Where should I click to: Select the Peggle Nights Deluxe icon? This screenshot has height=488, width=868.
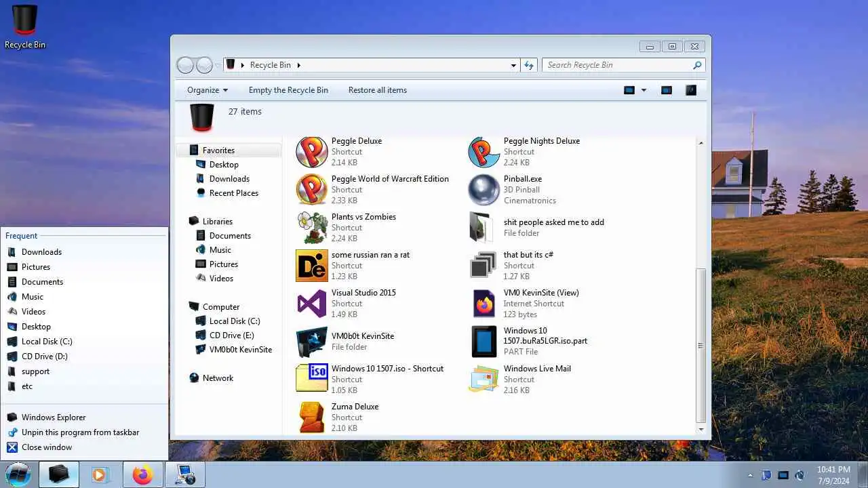point(484,152)
